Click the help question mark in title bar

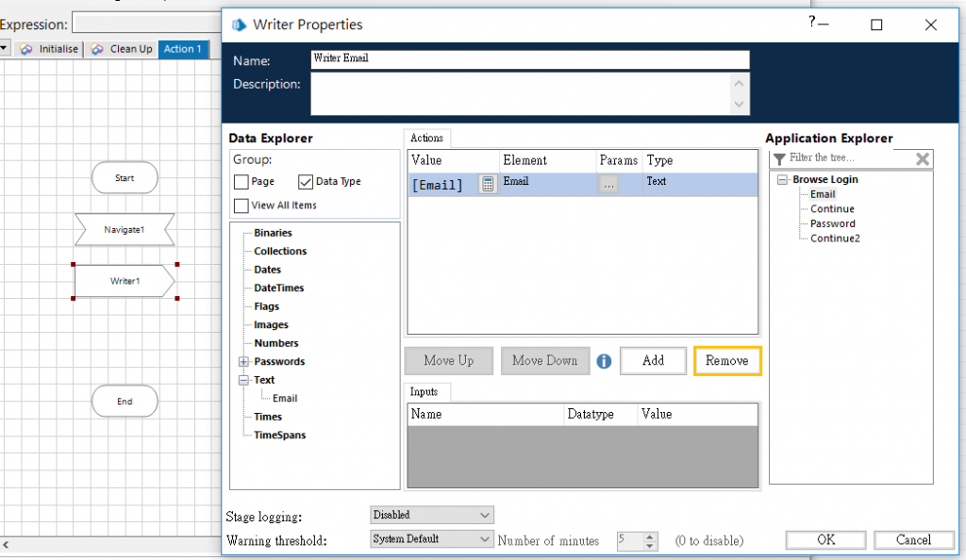click(x=812, y=22)
